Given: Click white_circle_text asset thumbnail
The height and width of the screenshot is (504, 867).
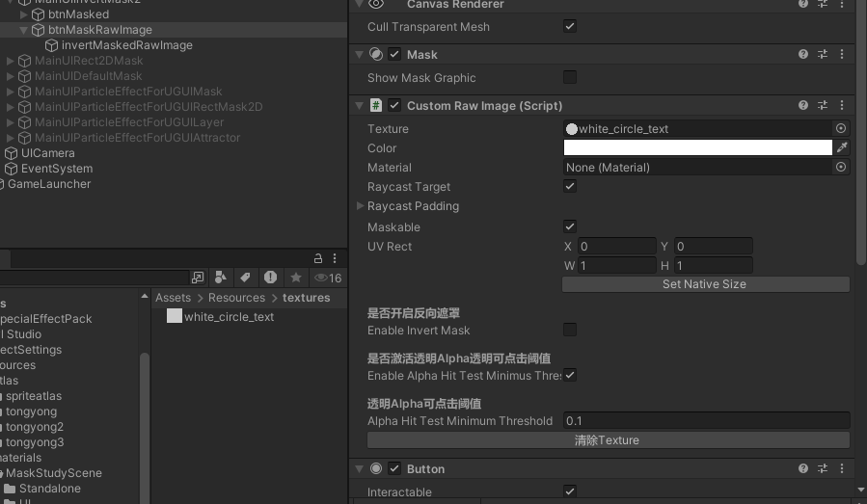Looking at the screenshot, I should 175,316.
